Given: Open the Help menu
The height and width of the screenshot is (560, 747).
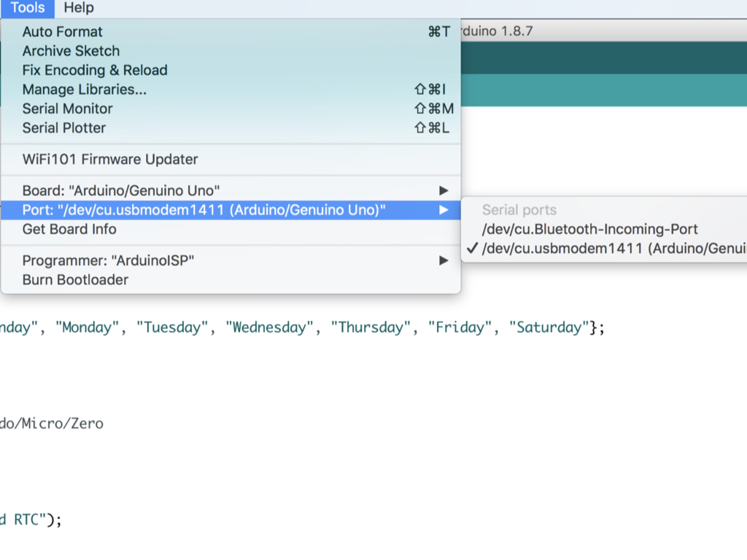Looking at the screenshot, I should tap(79, 7).
